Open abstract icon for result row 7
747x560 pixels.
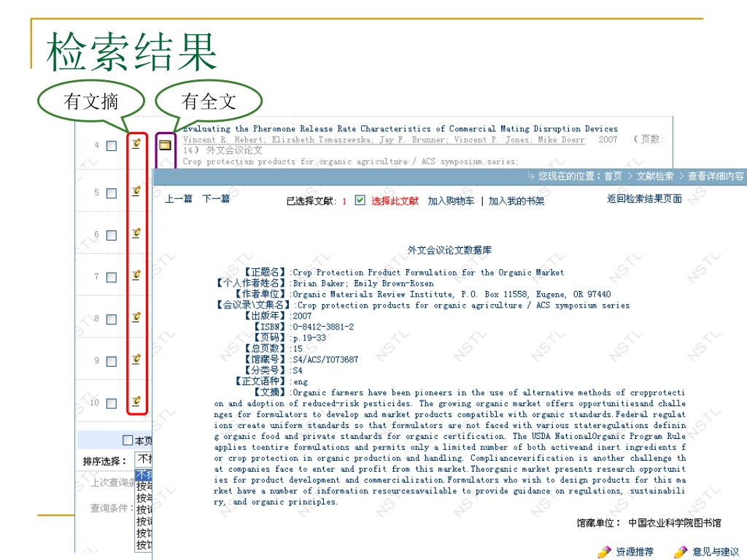(136, 275)
